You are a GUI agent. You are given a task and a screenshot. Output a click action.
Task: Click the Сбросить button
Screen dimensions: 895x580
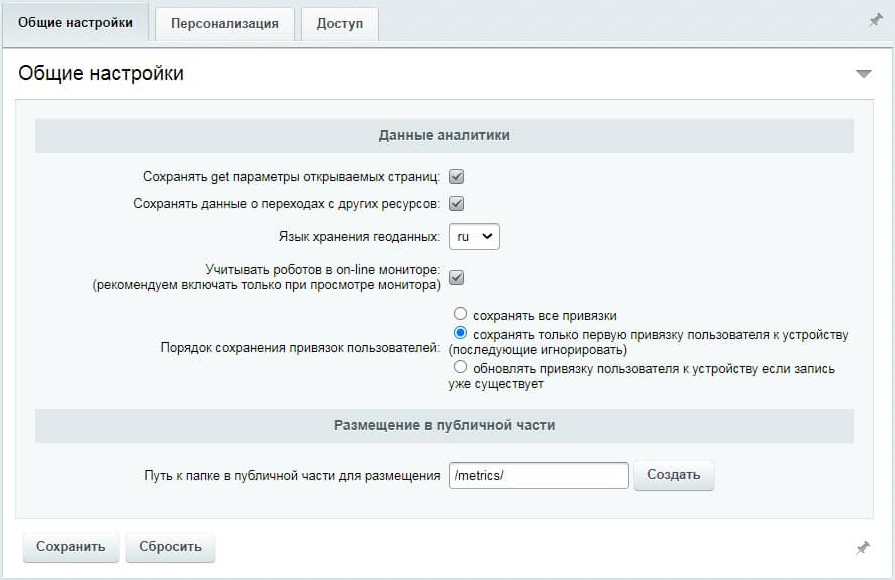(170, 547)
